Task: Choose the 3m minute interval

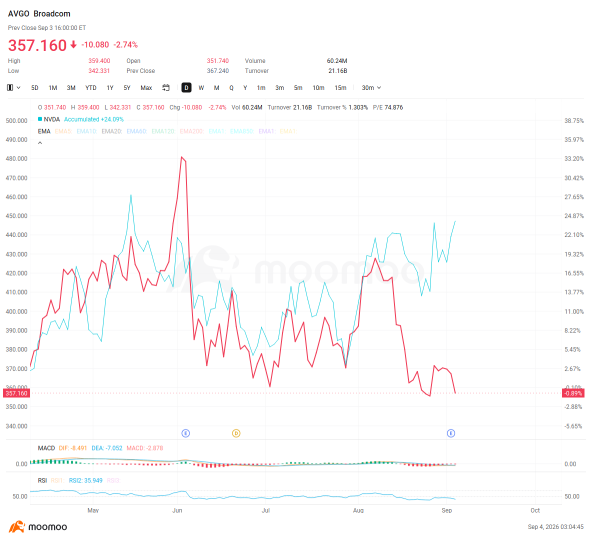Action: (x=279, y=88)
